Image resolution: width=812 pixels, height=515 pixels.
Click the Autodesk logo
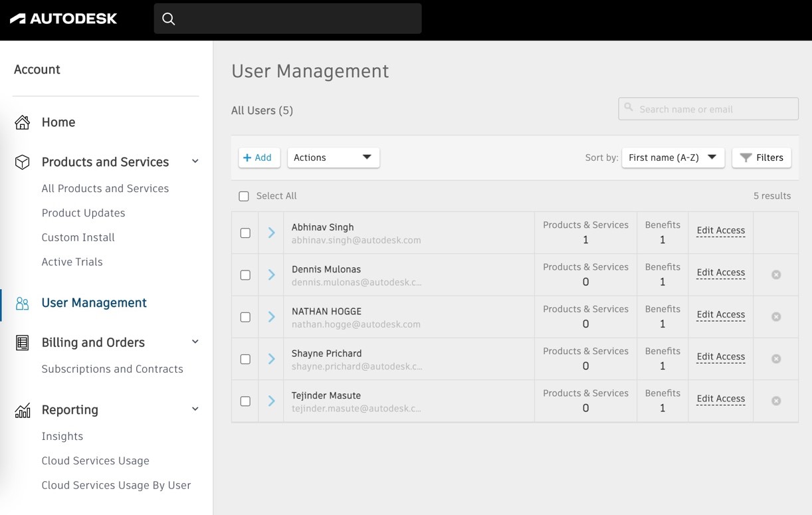coord(64,19)
